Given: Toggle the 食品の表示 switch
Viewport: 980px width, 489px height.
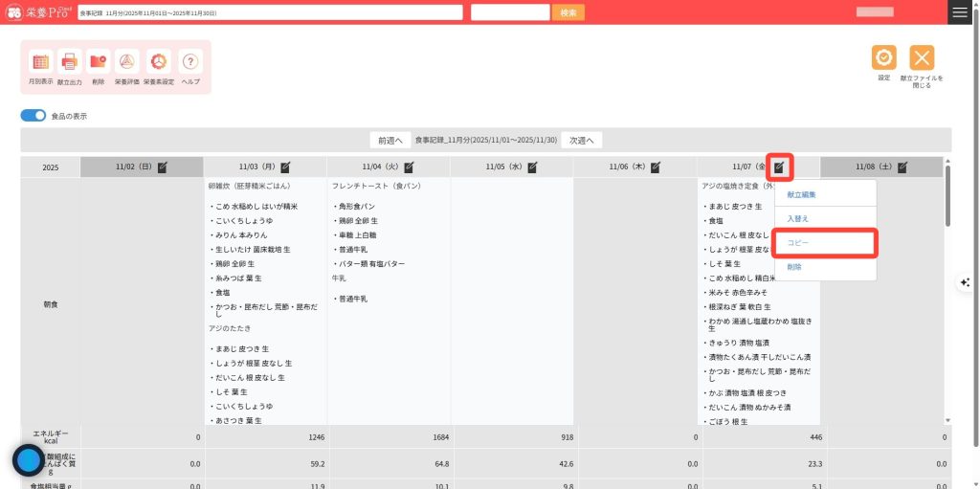Looking at the screenshot, I should pyautogui.click(x=33, y=116).
